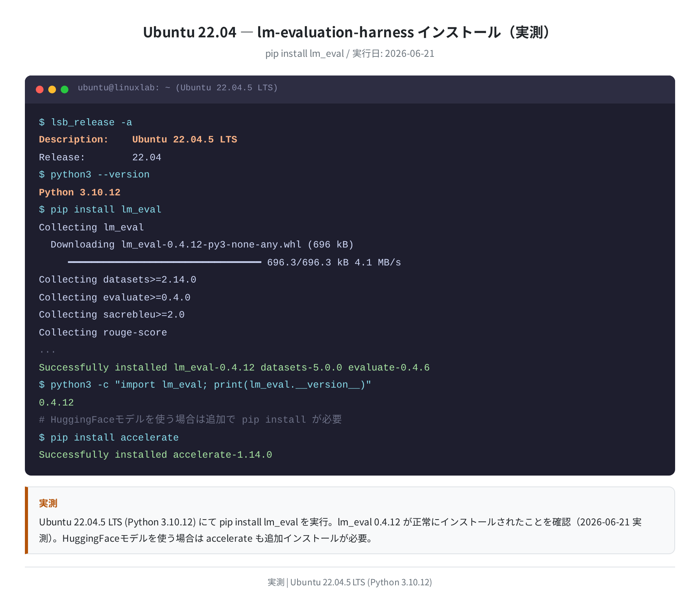Click the 'Description: Ubuntu 22.04.5 LTS' output line

[x=138, y=140]
